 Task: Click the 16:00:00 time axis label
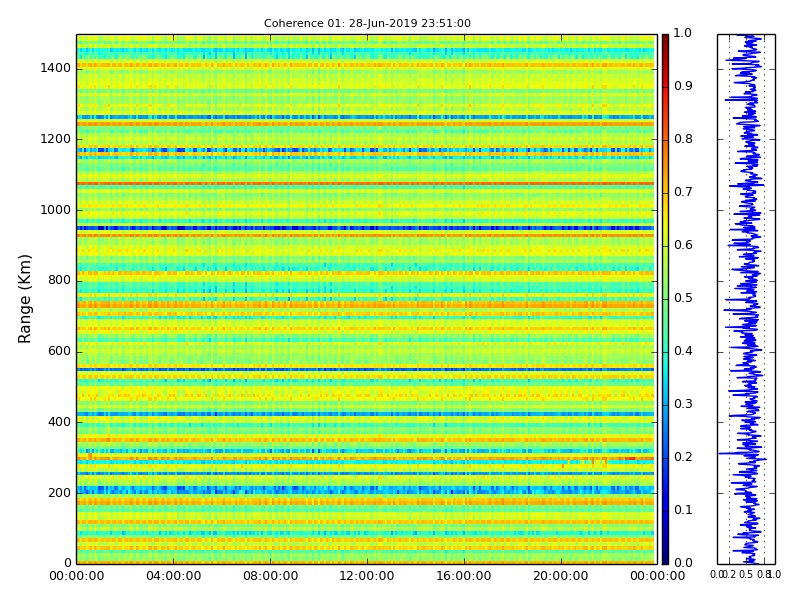[464, 576]
